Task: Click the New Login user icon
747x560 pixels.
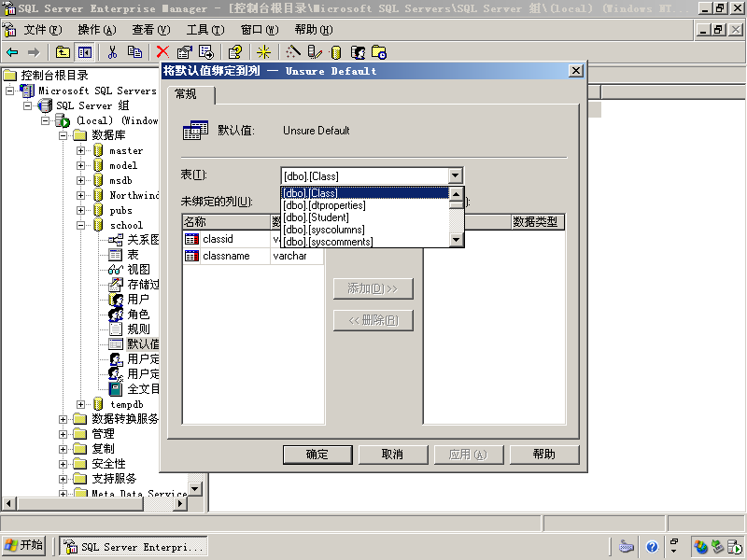Action: coord(358,52)
